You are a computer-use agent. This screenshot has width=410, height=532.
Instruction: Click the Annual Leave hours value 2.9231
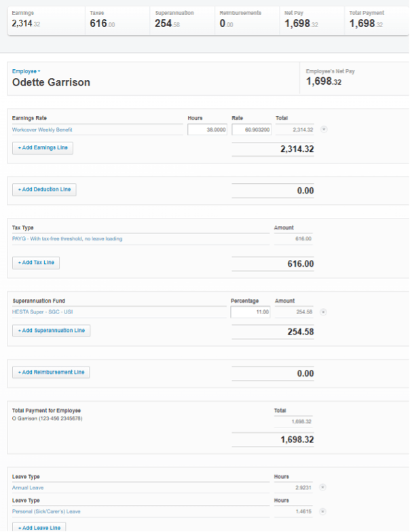pos(303,487)
